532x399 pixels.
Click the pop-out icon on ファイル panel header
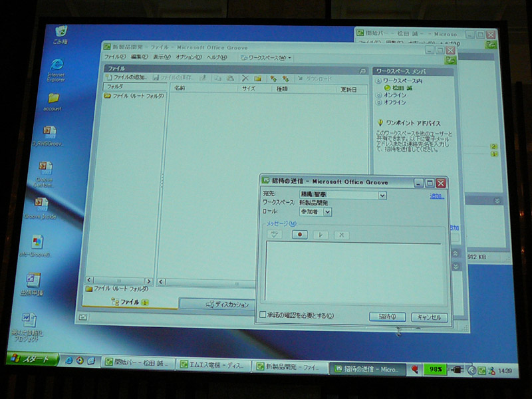pos(362,70)
